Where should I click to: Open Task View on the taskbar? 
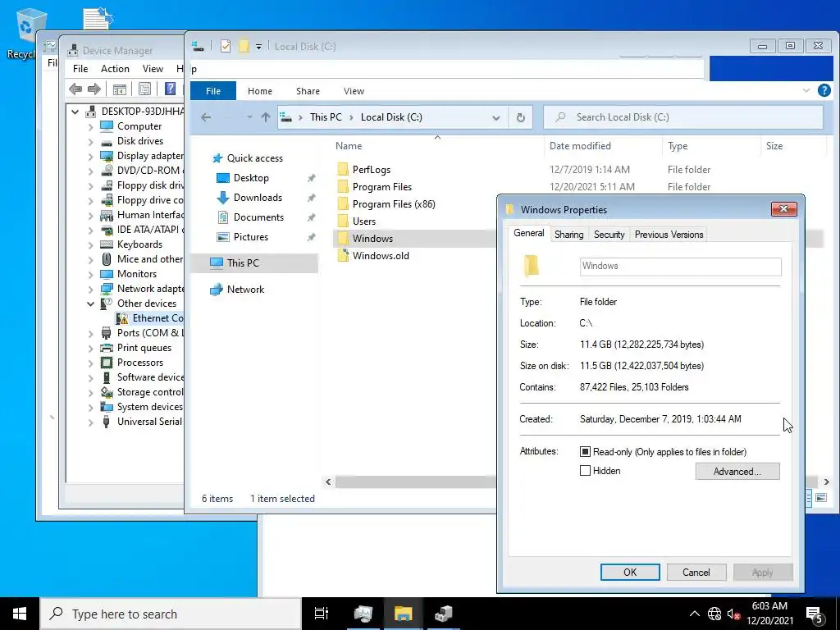[321, 614]
